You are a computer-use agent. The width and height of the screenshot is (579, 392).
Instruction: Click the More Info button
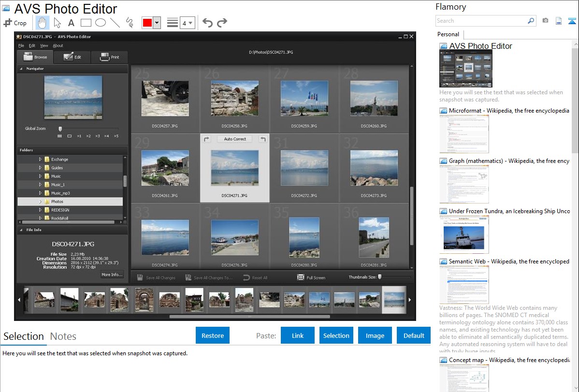112,275
